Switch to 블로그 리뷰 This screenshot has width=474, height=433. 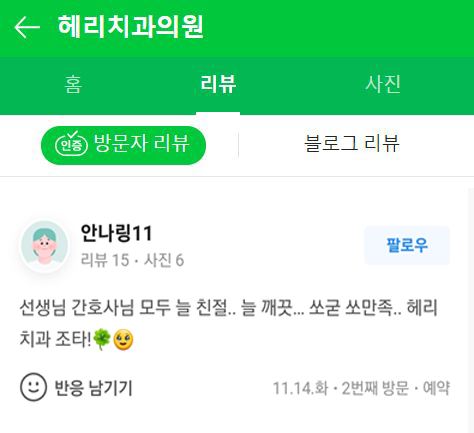pos(352,144)
